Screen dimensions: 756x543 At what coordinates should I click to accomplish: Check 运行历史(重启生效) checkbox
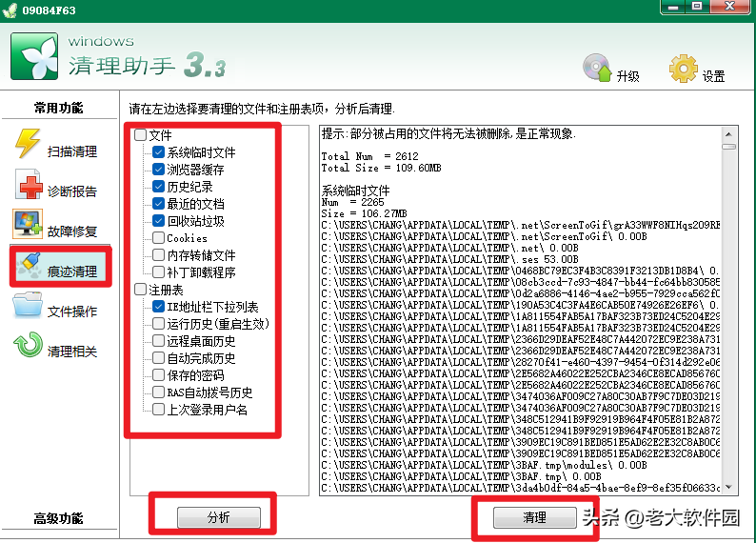point(159,323)
